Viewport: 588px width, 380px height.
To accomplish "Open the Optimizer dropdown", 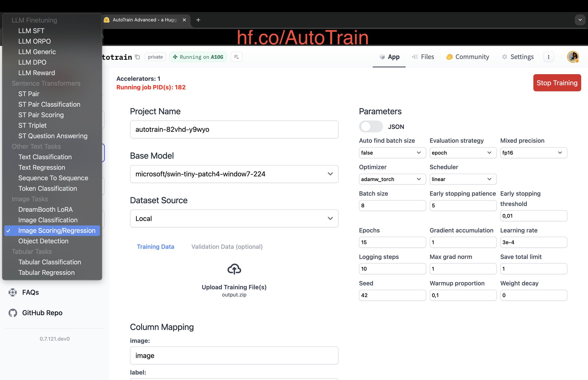I will click(x=392, y=179).
